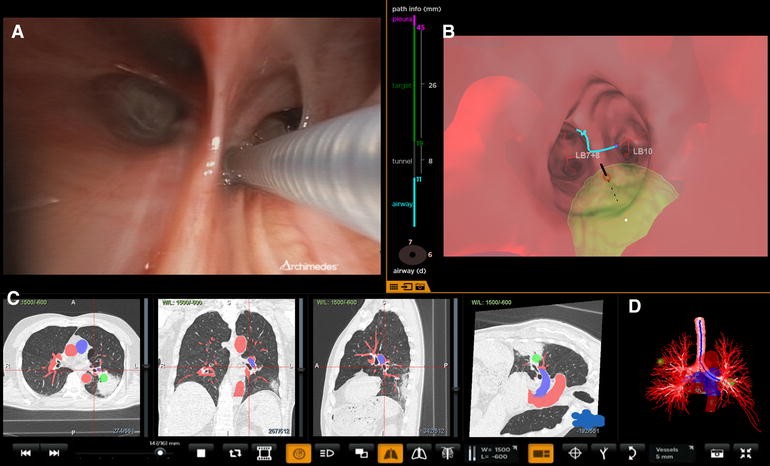Viewport: 770px width, 466px height.
Task: Select the outlined lungs view icon
Action: click(419, 453)
